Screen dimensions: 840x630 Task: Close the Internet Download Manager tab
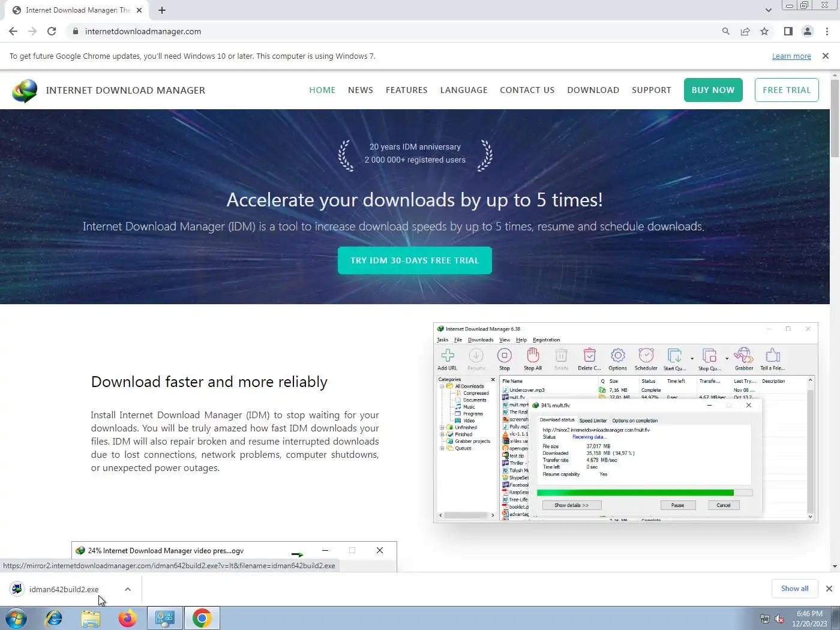pyautogui.click(x=139, y=10)
